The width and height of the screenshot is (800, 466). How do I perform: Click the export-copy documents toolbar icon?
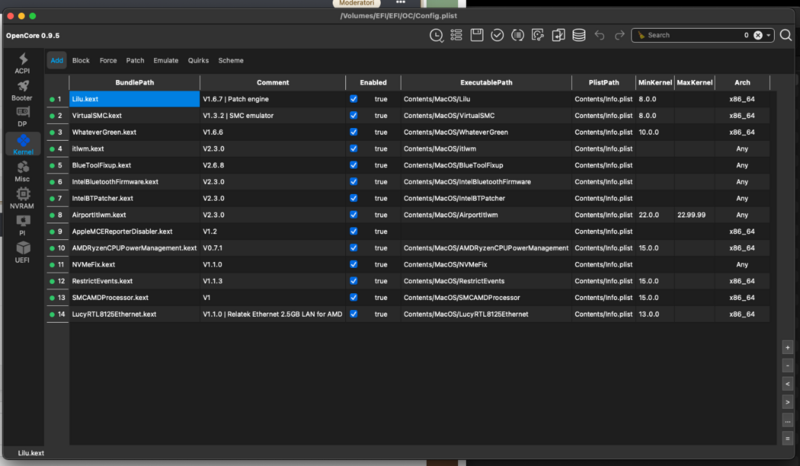coord(558,35)
